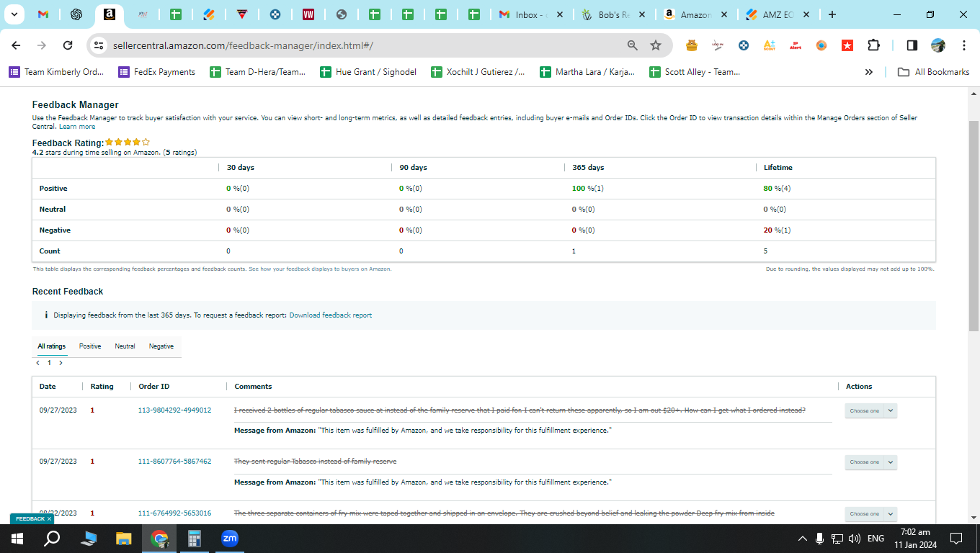Image resolution: width=980 pixels, height=553 pixels.
Task: Open the taskbar clock and date
Action: [915, 539]
